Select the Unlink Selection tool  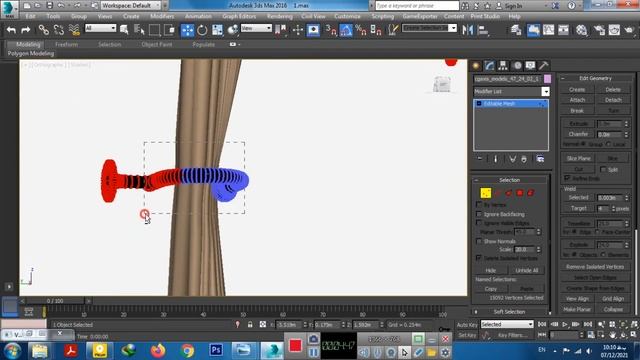coord(59,29)
